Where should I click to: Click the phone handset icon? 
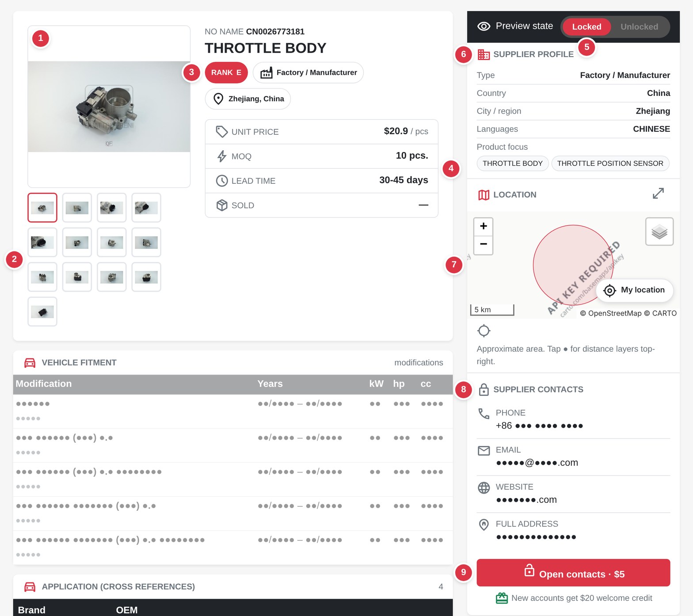click(x=484, y=414)
